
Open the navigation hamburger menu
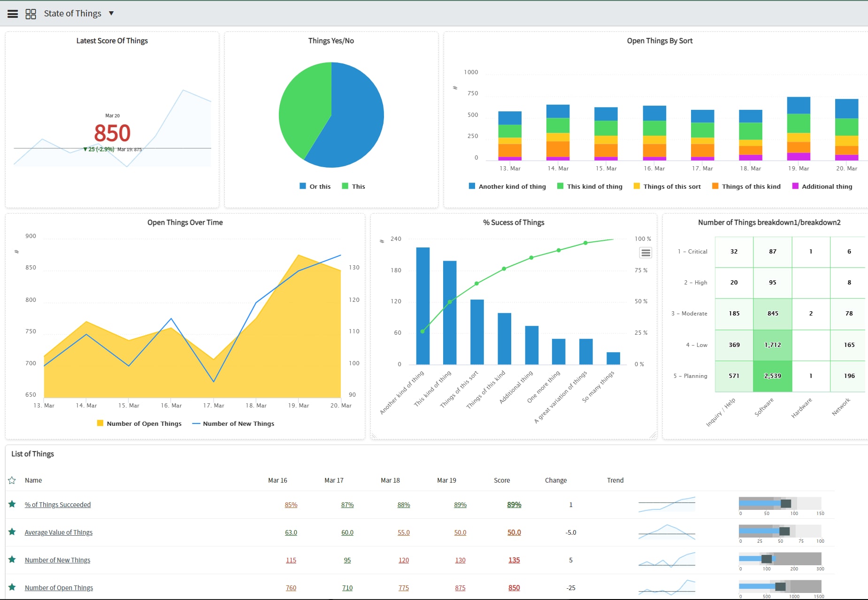tap(12, 13)
